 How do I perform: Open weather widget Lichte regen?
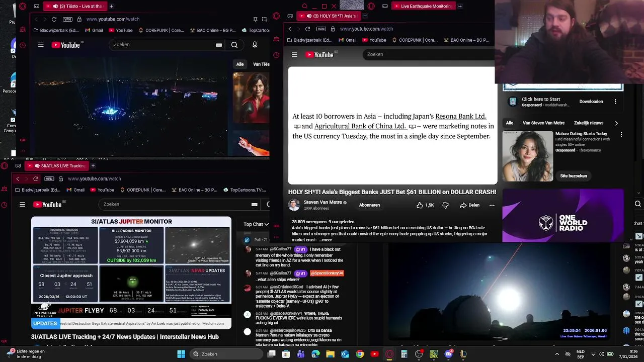[28, 354]
